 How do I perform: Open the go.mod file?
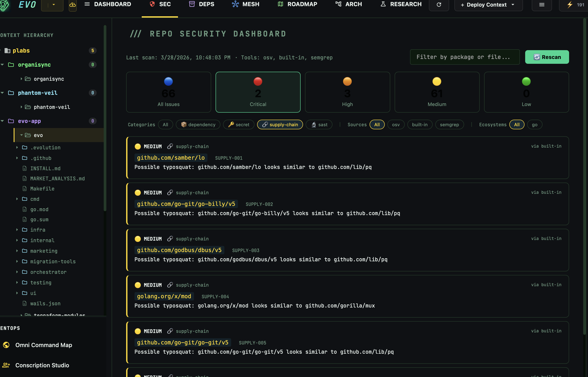(39, 209)
